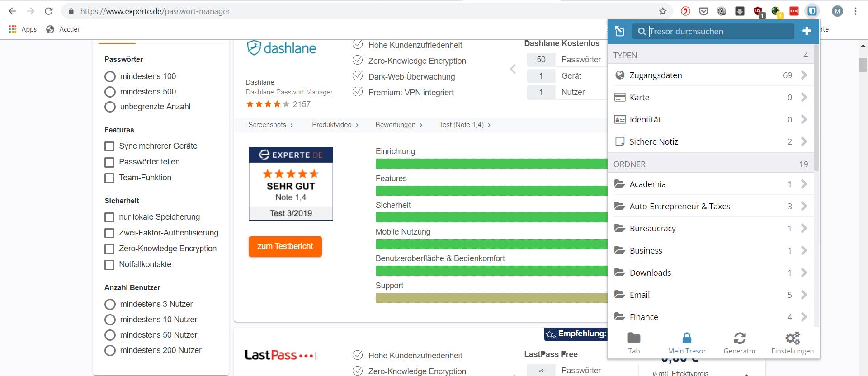Click the green Einrichtung rating bar
Screen dimensions: 868x376
(x=491, y=164)
